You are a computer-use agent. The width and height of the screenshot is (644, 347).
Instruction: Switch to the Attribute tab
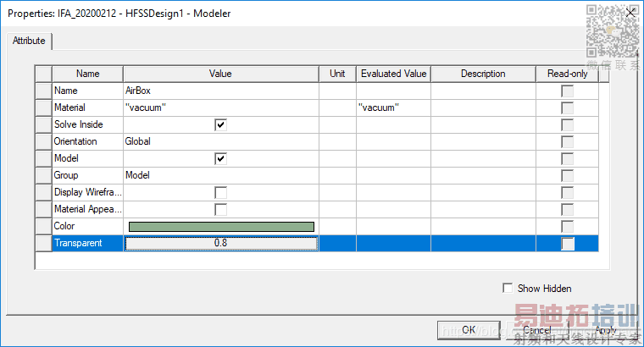[31, 41]
